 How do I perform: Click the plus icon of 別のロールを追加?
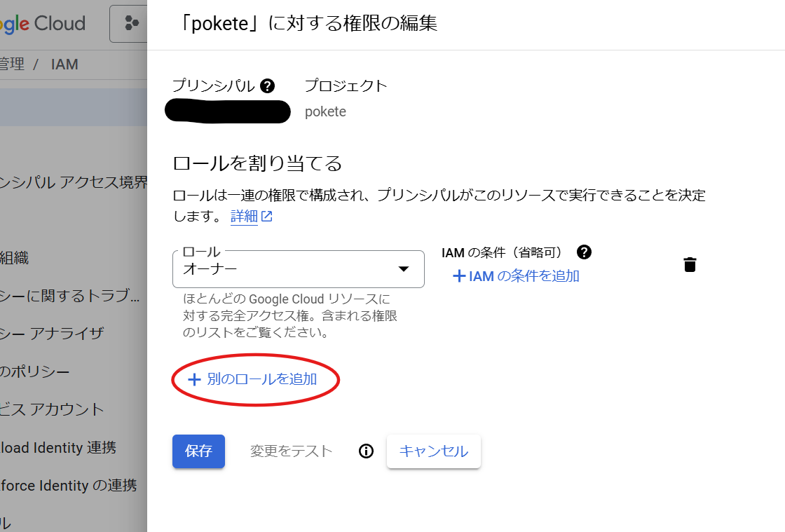[x=194, y=379]
